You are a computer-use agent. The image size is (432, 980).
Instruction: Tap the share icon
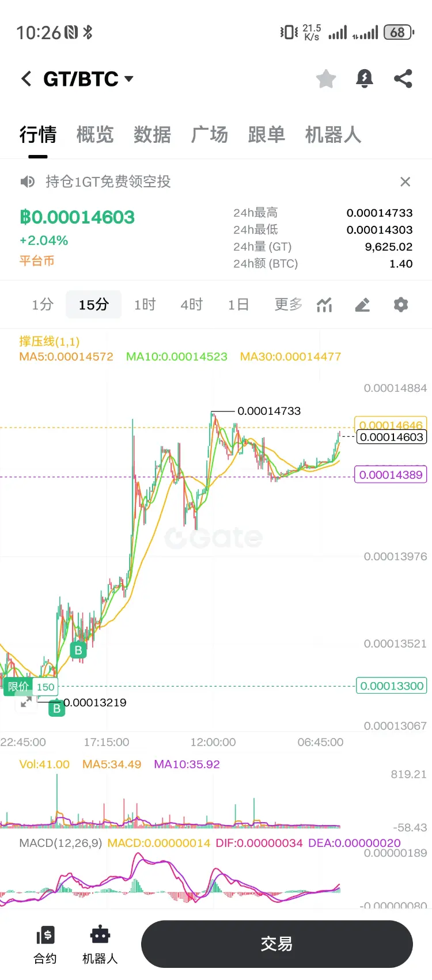[x=403, y=78]
